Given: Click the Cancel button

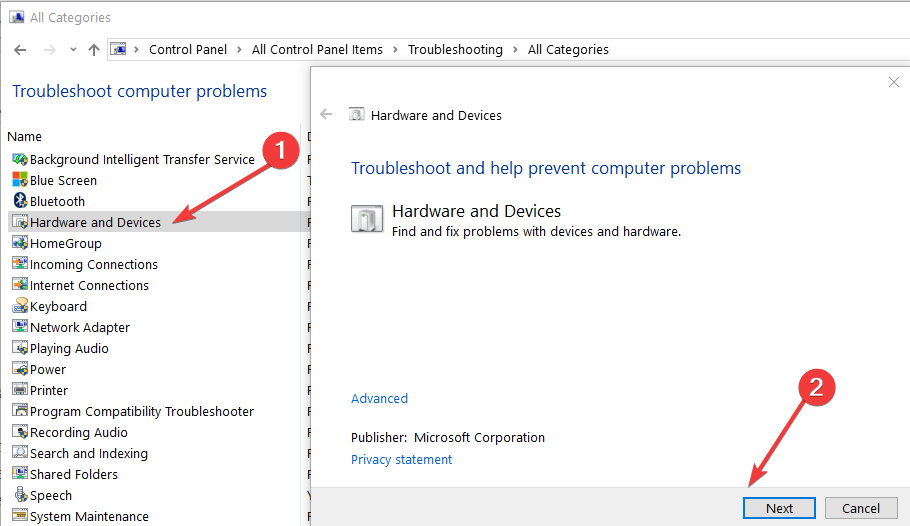Looking at the screenshot, I should pyautogui.click(x=861, y=508).
